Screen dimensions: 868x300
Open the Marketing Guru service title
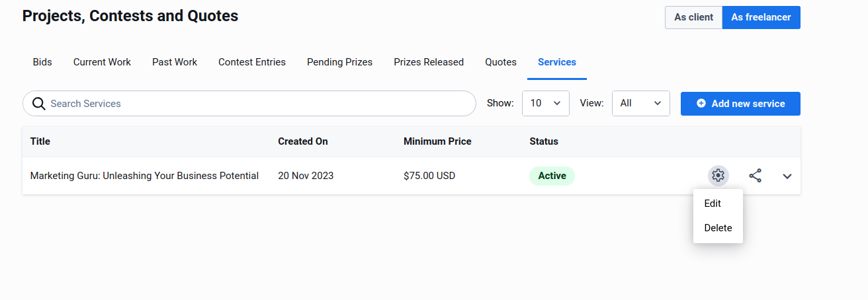point(144,176)
